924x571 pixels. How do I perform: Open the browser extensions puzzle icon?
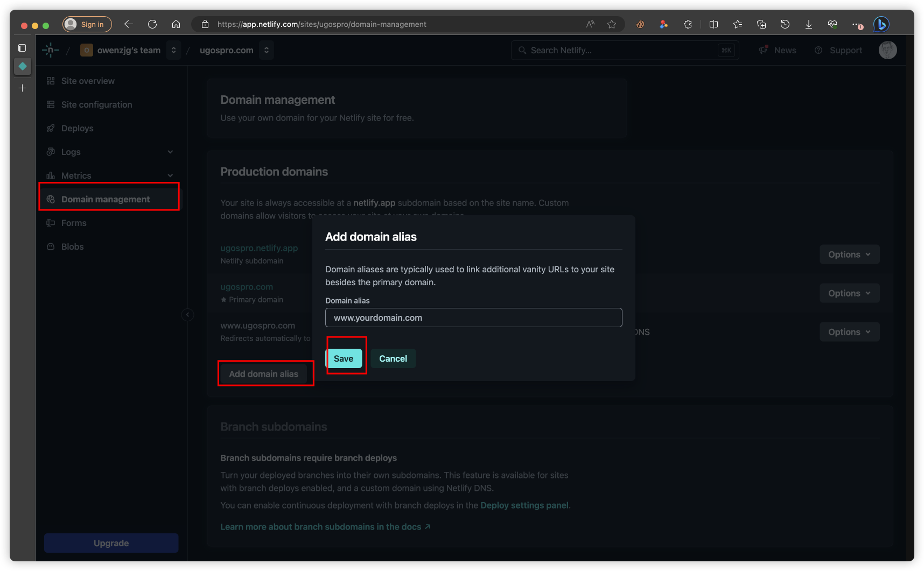coord(688,24)
